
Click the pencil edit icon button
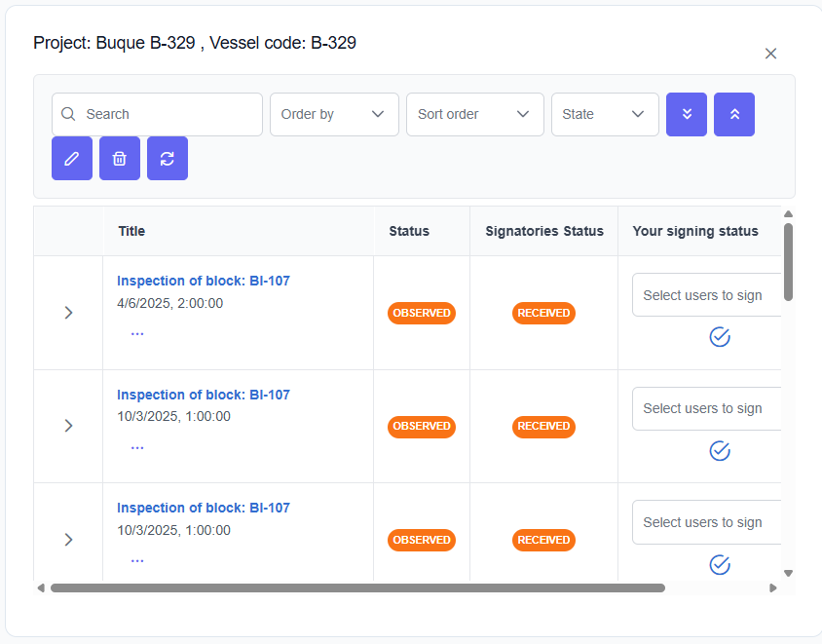(x=72, y=159)
